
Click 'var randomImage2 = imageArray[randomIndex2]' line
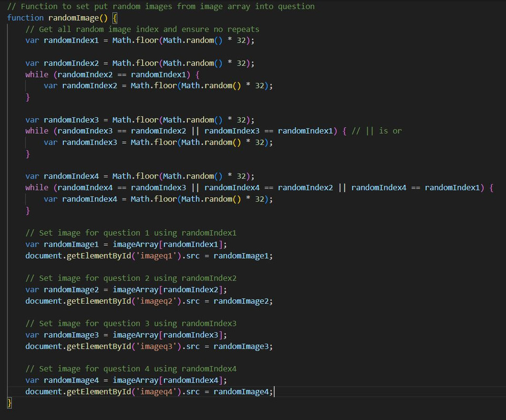coord(126,290)
